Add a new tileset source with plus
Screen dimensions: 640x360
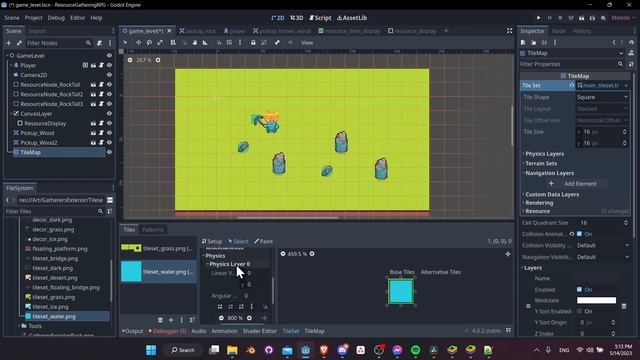[x=171, y=320]
